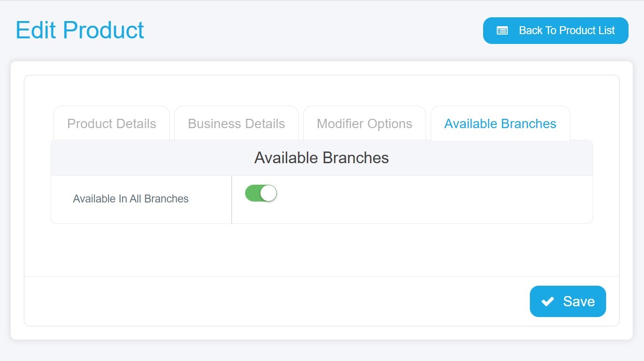Return via Back To Product List button
Screen dimensions: 644x361
pos(556,31)
